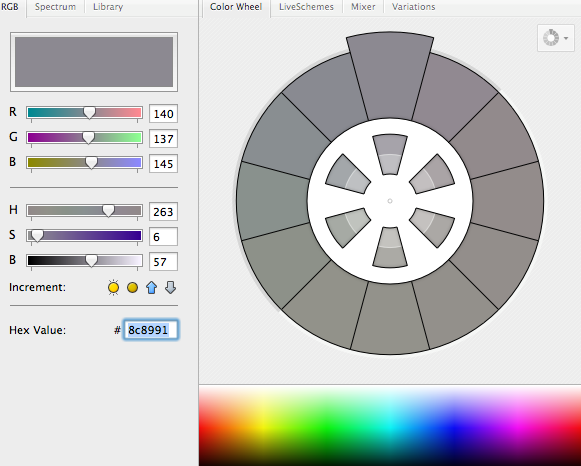Open the Mixer tab

[x=363, y=7]
